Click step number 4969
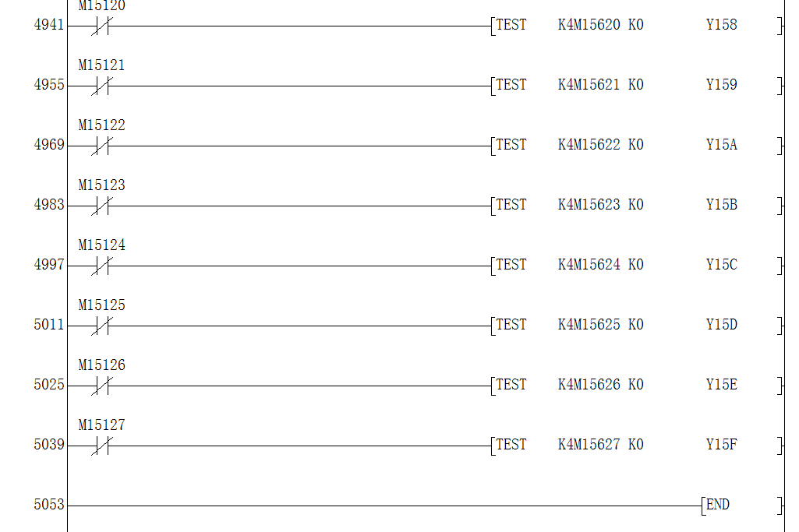799x532 pixels. tap(49, 145)
